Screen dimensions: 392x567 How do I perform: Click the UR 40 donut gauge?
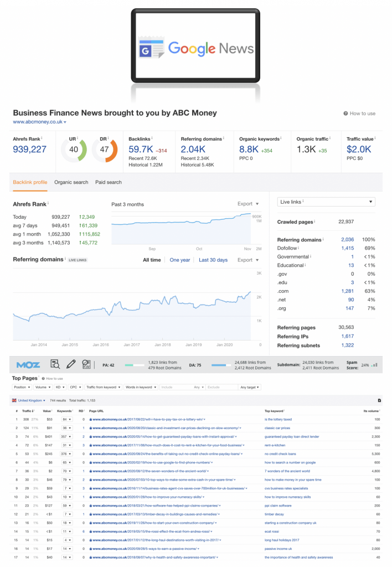click(74, 150)
